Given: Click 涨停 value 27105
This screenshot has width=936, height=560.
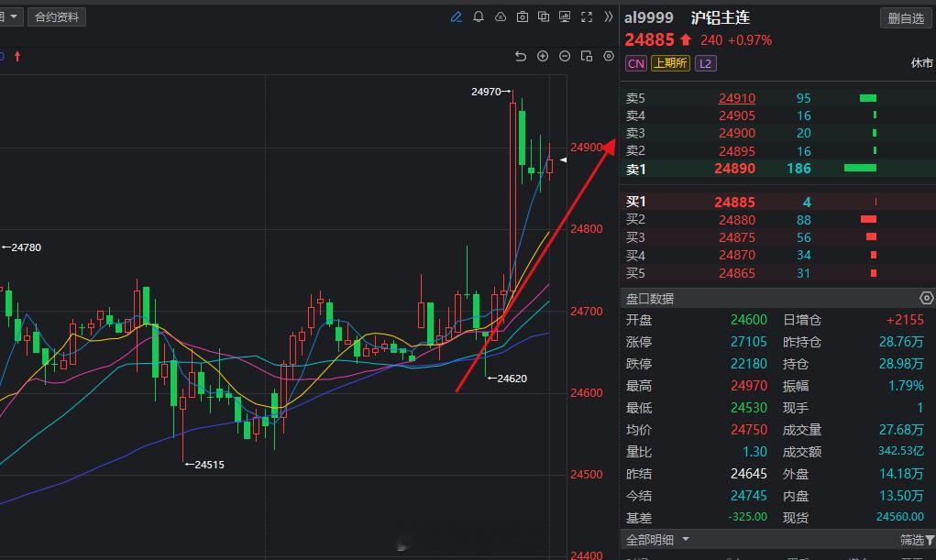Looking at the screenshot, I should [749, 342].
